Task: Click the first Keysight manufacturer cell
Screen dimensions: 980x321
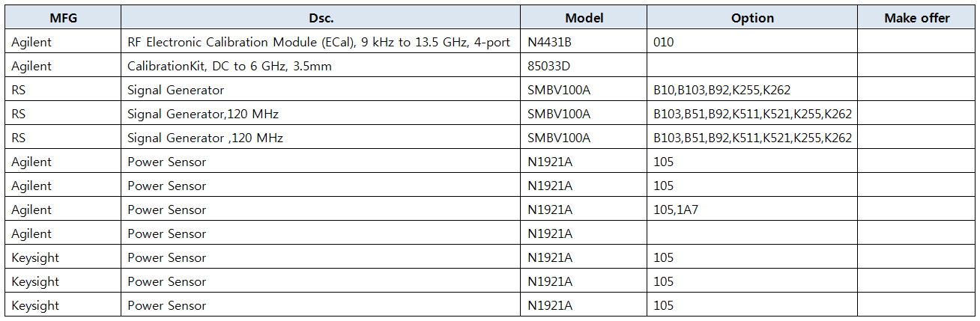Action: (x=35, y=257)
